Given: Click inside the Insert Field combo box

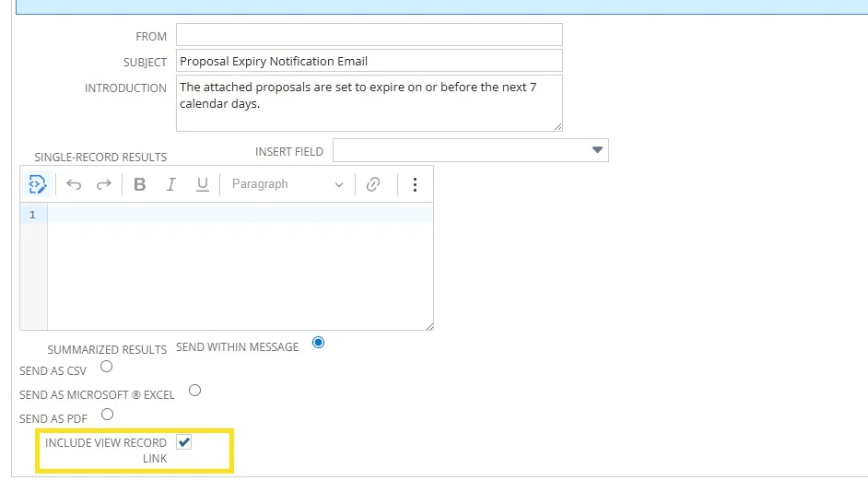Looking at the screenshot, I should pos(470,150).
